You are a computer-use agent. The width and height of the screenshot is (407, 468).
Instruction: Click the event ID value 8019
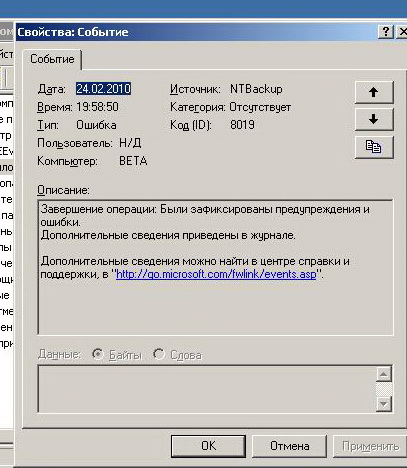[x=242, y=125]
